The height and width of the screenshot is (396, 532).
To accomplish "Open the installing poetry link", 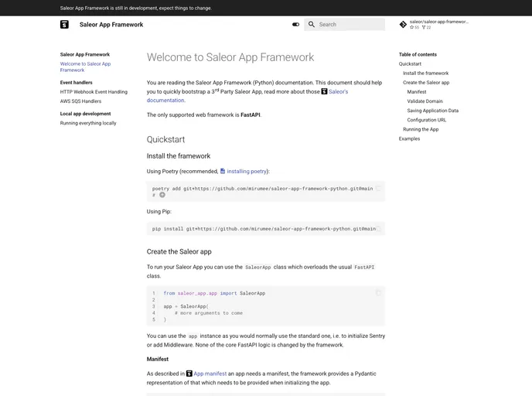I will pyautogui.click(x=247, y=172).
